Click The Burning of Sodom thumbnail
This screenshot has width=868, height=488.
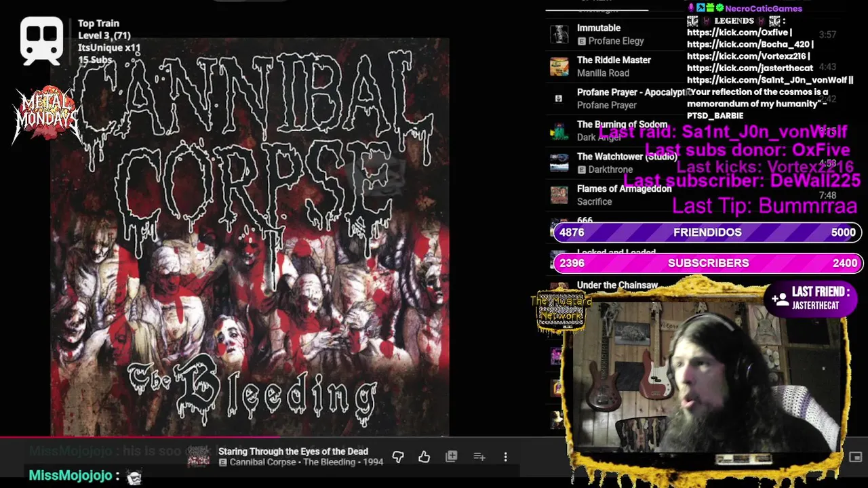pos(559,131)
